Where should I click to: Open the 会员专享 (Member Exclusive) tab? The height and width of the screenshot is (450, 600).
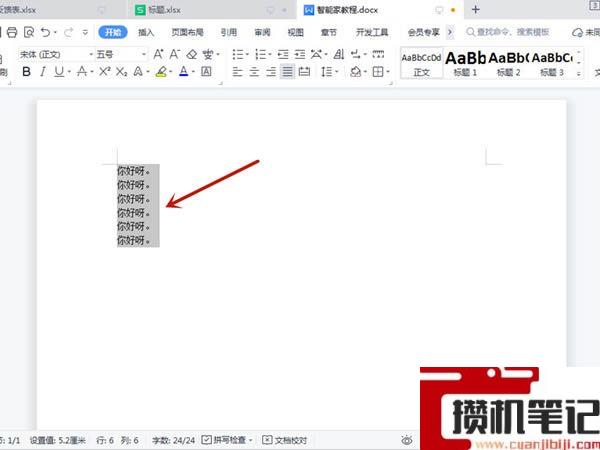[424, 33]
